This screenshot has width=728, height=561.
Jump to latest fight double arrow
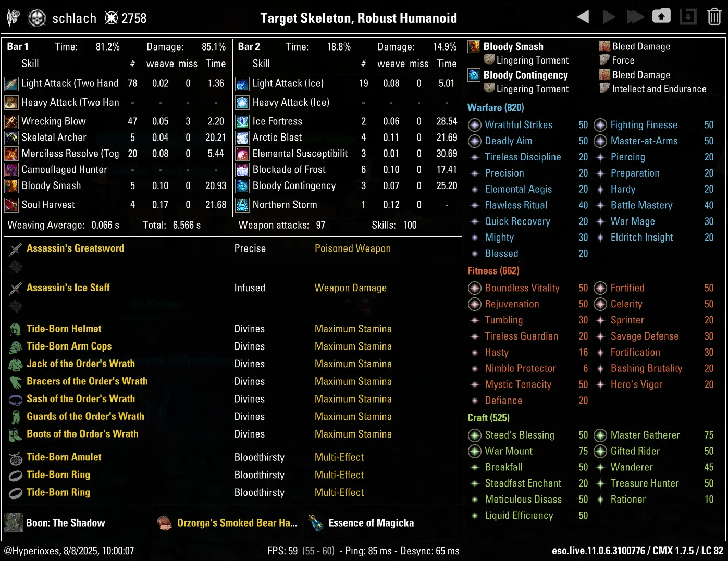point(635,17)
